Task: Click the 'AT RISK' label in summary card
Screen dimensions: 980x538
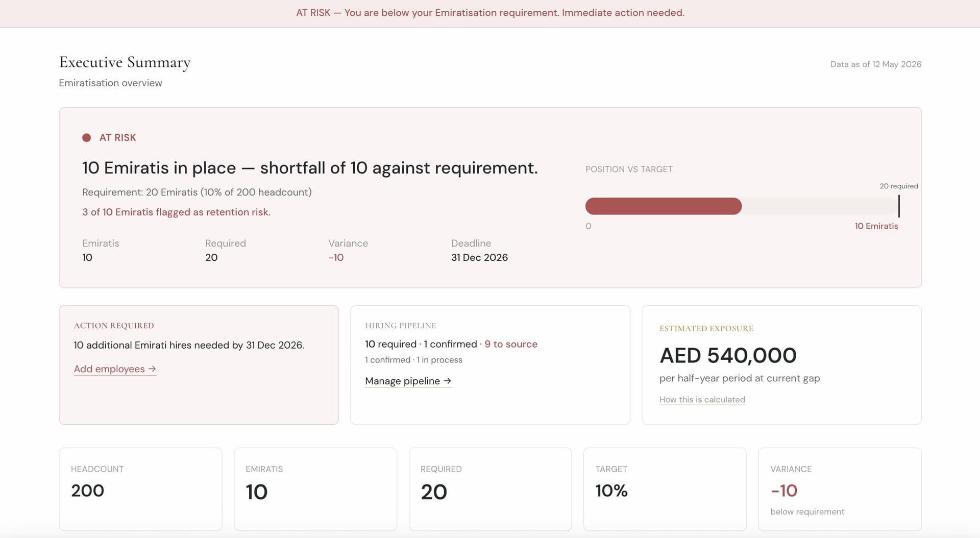Action: tap(117, 138)
